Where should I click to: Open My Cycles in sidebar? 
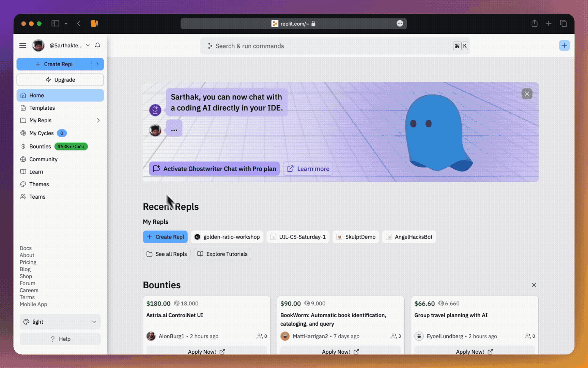(41, 133)
